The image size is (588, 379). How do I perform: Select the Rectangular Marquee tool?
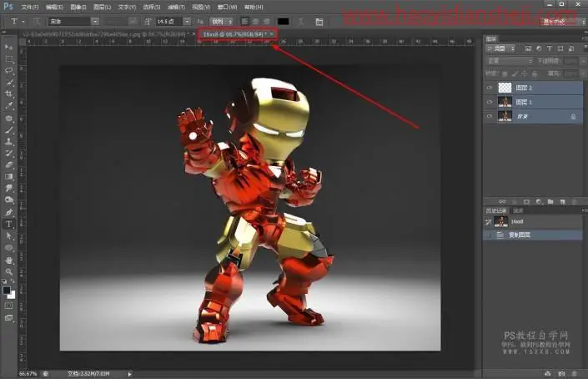click(9, 59)
